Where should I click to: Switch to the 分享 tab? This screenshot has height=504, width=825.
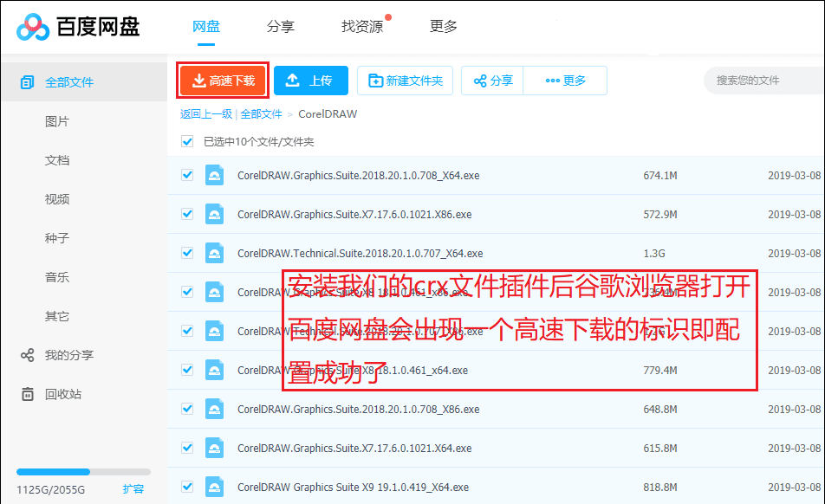[281, 26]
